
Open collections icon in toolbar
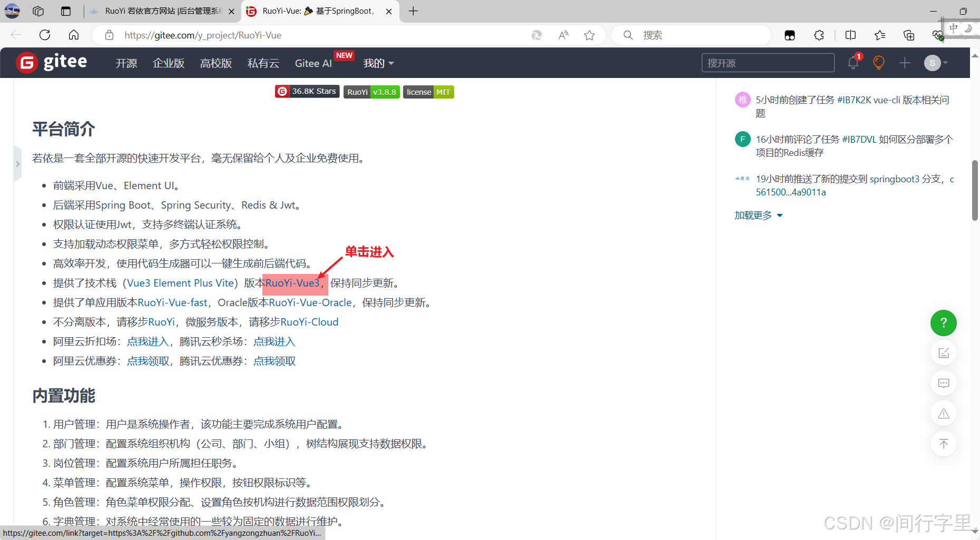point(909,35)
